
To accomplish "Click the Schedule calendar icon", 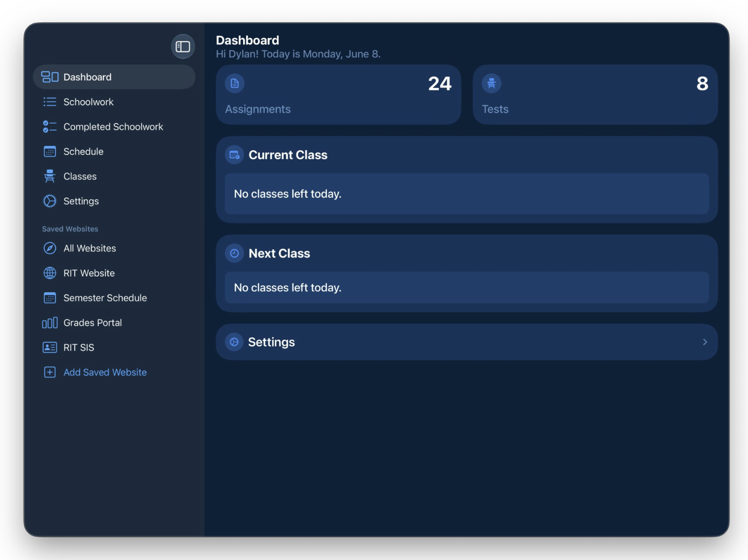I will click(50, 152).
